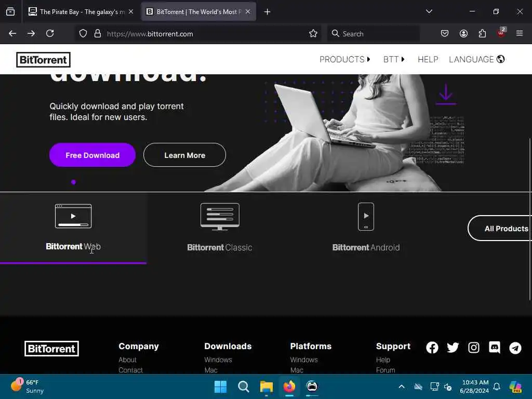Click Firefox icon in taskbar
532x399 pixels.
pos(289,387)
